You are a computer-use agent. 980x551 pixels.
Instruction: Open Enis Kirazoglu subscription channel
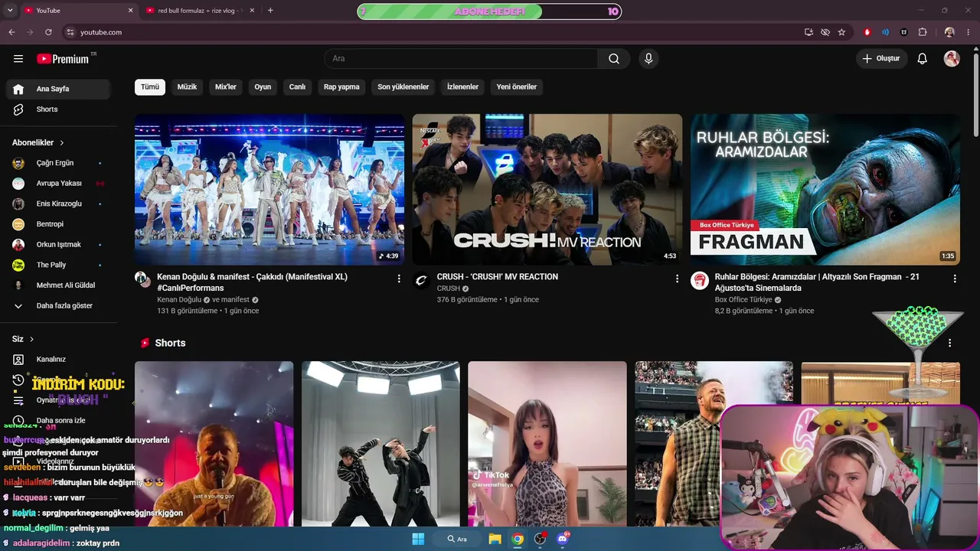point(59,204)
